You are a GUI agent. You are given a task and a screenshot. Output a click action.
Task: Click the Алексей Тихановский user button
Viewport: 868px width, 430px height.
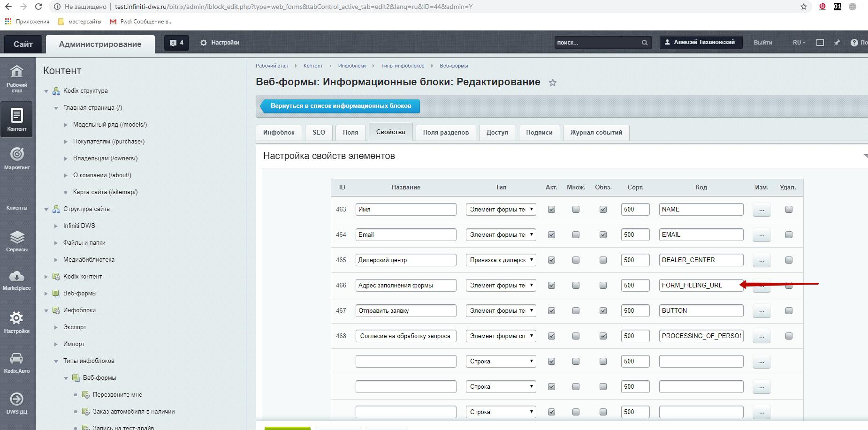(700, 42)
